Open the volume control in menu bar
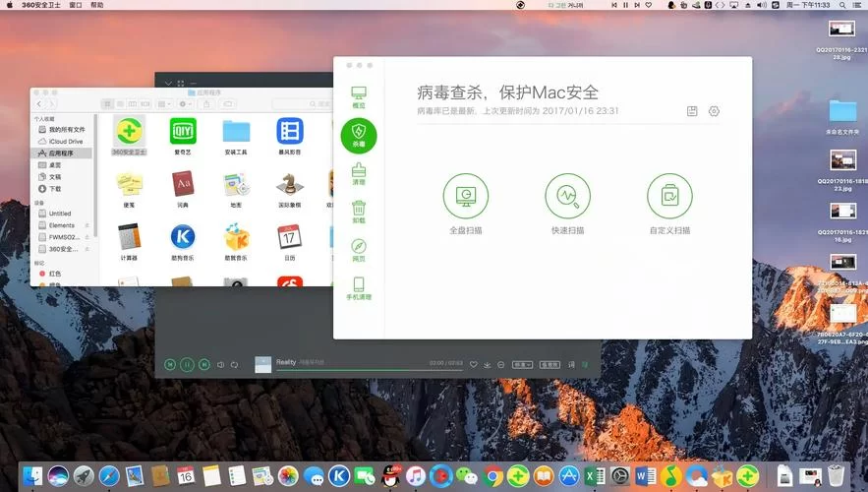Viewport: 868px width, 492px height. pos(761,5)
